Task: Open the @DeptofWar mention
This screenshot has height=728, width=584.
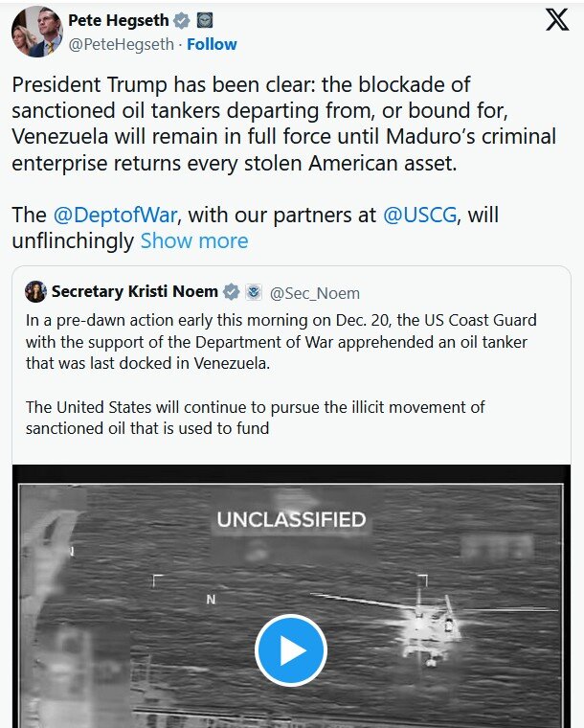Action: click(113, 215)
